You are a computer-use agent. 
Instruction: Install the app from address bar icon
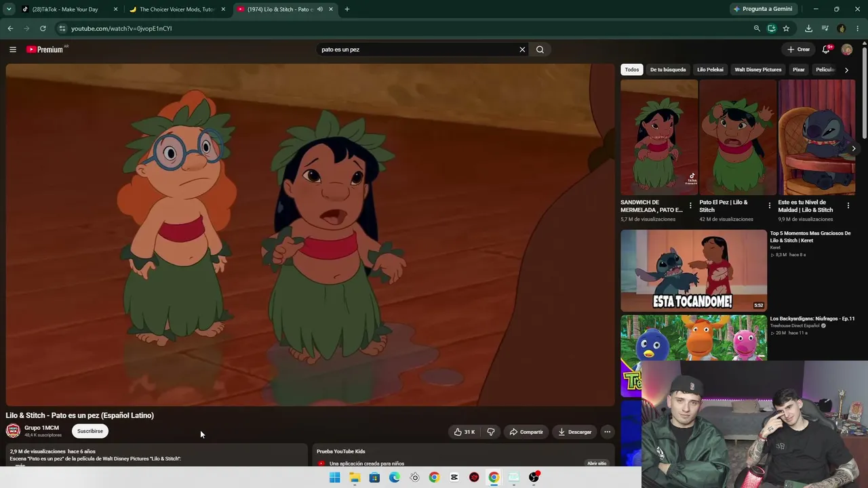coord(772,28)
